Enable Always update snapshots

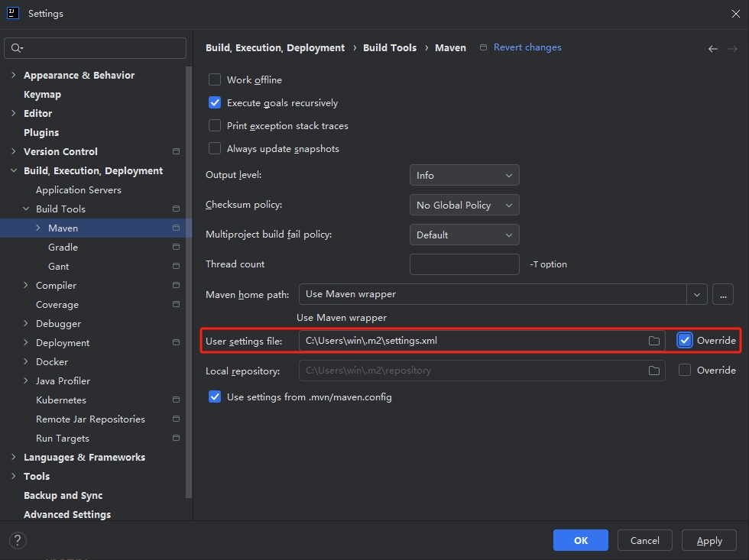point(215,148)
